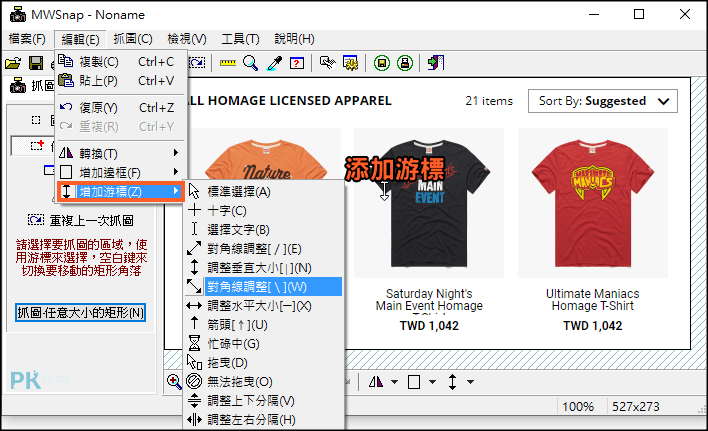Select the color picker eyedropper tool
The height and width of the screenshot is (431, 708).
pos(274,63)
